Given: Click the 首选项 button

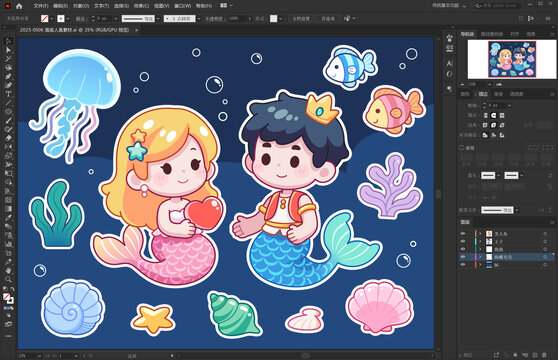Looking at the screenshot, I should 328,18.
